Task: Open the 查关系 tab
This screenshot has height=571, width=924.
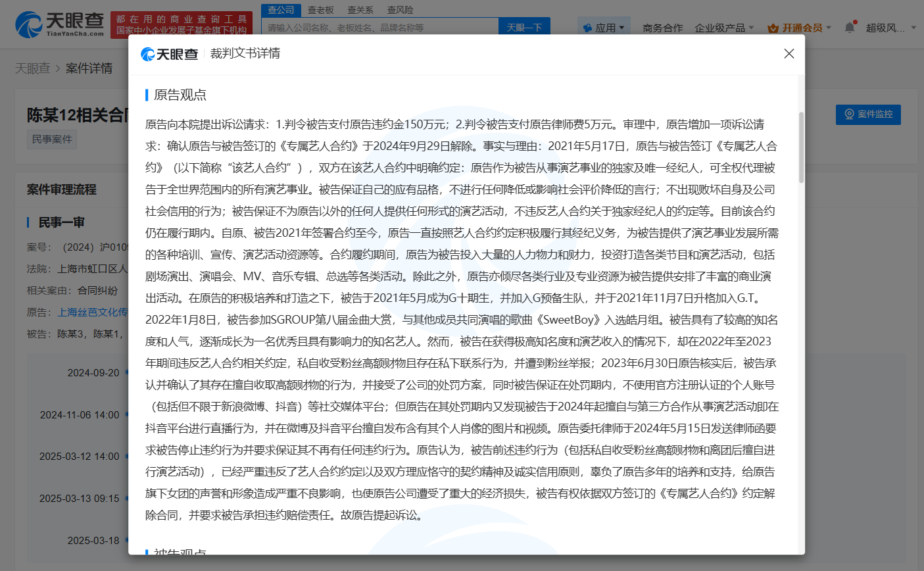Action: pyautogui.click(x=360, y=9)
